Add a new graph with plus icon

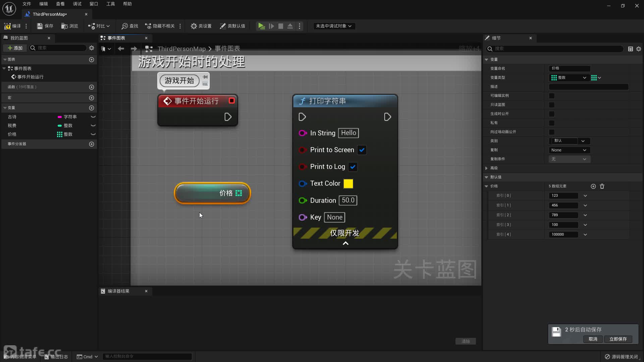92,59
